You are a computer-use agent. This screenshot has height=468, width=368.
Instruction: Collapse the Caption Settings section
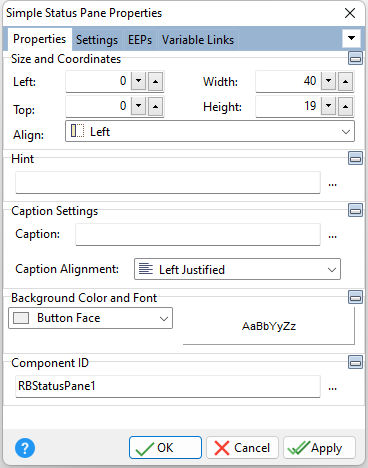[x=355, y=210]
